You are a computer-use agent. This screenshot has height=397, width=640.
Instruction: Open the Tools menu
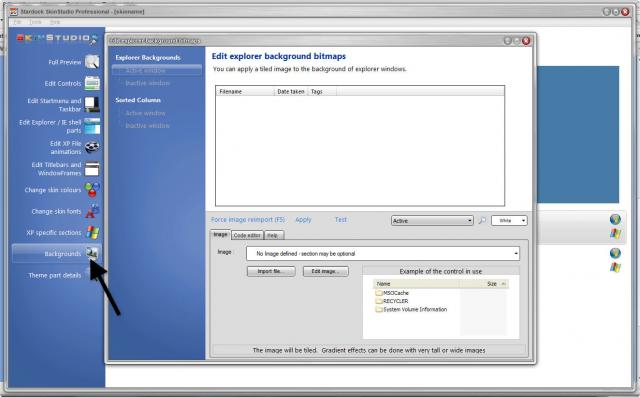click(x=36, y=22)
